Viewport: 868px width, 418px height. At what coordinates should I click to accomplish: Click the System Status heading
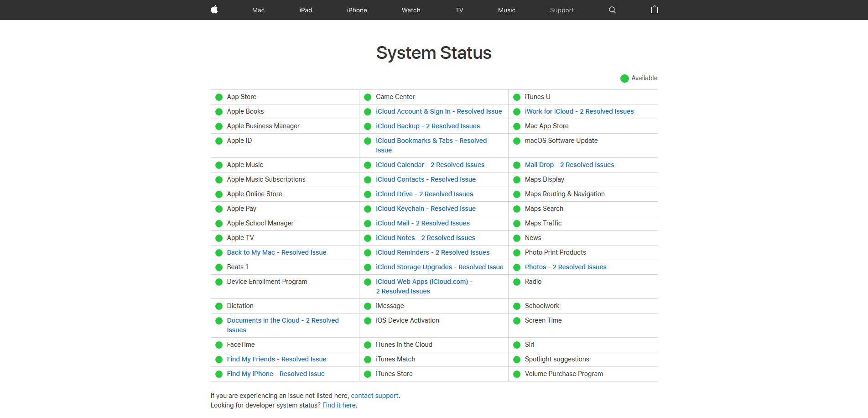(434, 53)
